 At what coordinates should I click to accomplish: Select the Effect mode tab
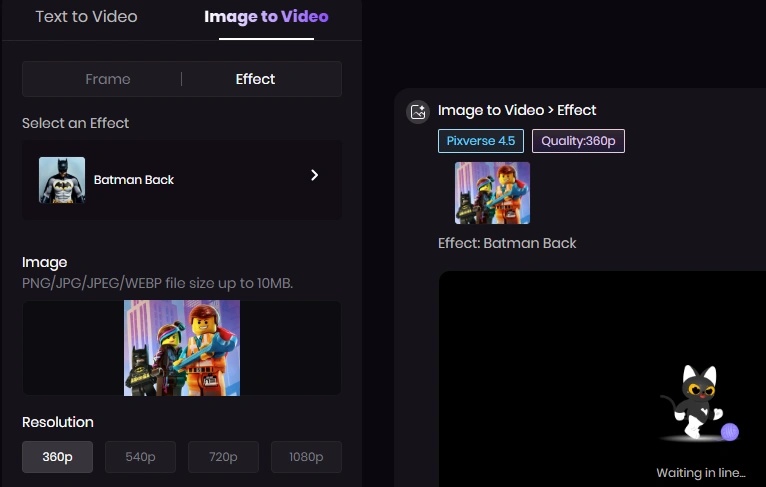click(x=255, y=79)
